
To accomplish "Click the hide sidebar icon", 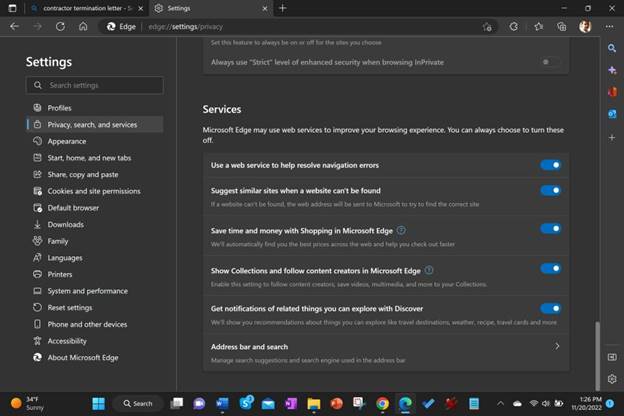I will tap(612, 357).
